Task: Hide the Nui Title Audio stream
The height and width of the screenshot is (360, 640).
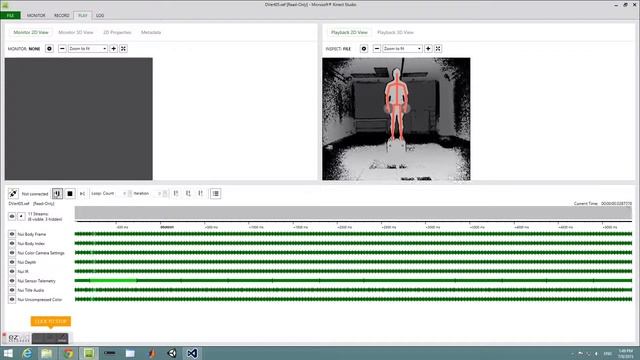Action: (12, 290)
